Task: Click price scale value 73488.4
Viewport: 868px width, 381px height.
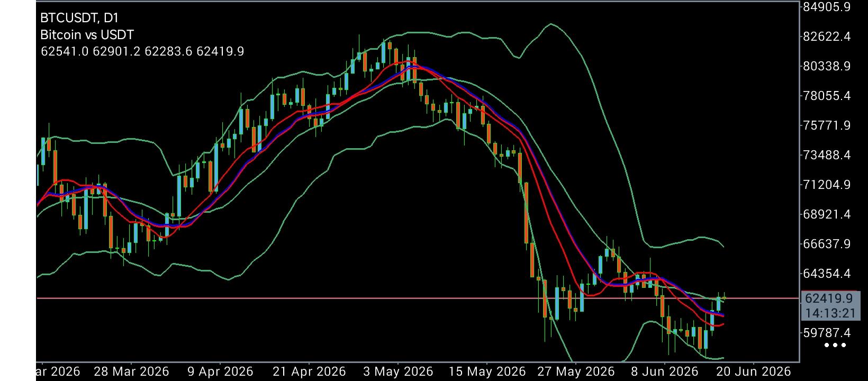Action: coord(826,155)
